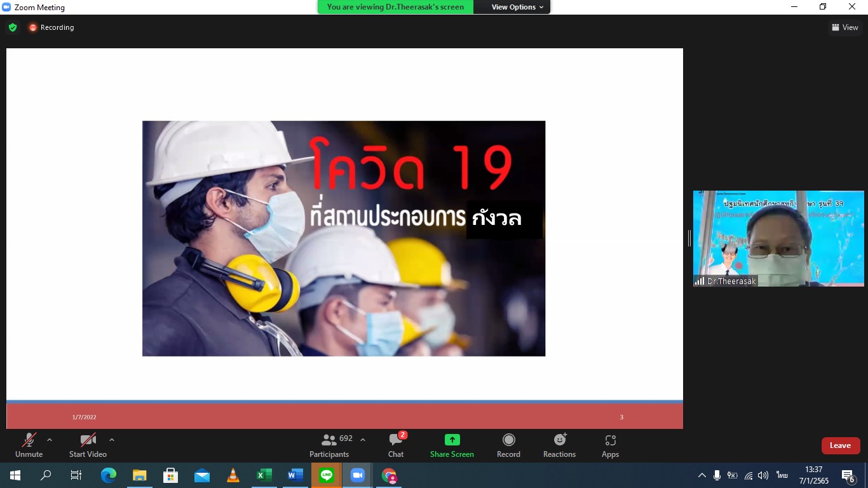Leave the meeting
The image size is (868, 488).
(840, 445)
